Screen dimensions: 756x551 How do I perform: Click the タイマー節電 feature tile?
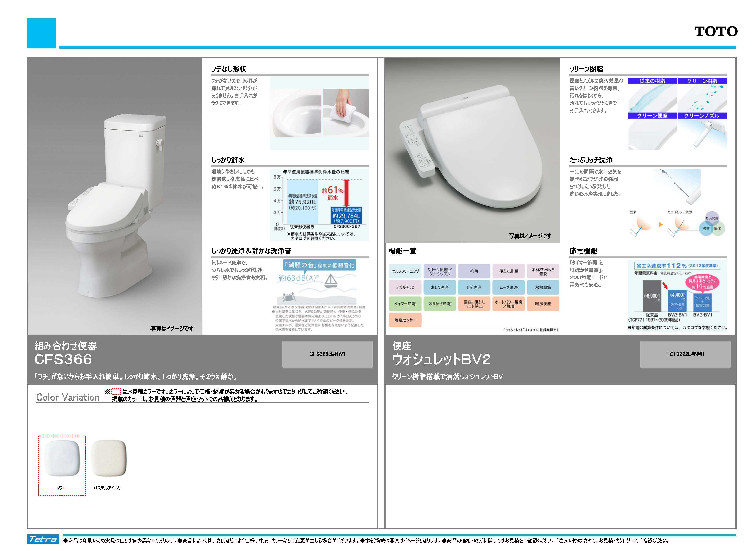point(405,304)
